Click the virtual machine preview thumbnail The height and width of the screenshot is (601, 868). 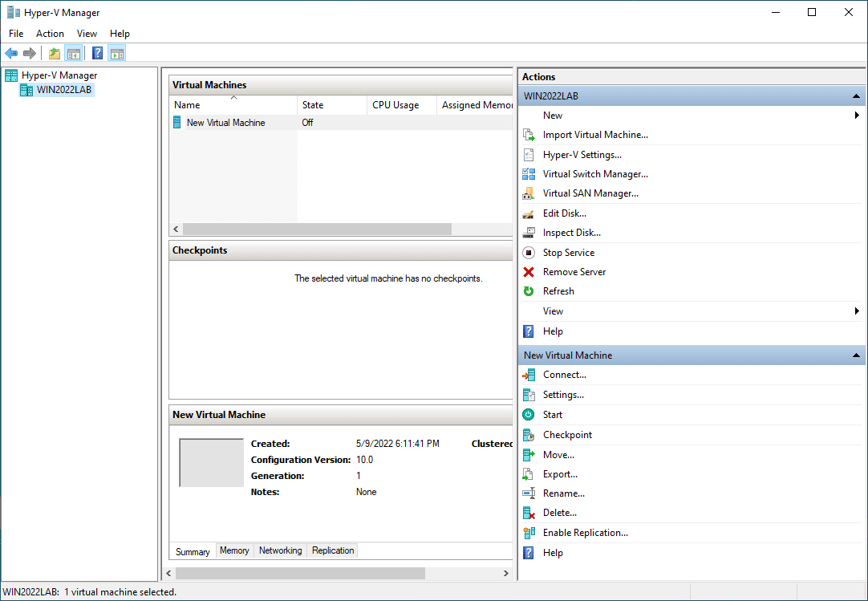click(x=212, y=462)
